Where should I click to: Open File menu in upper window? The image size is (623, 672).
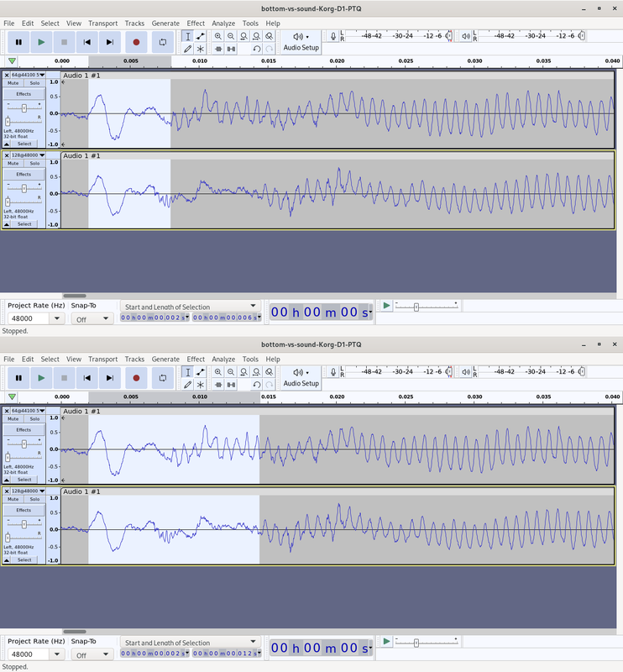tap(9, 24)
